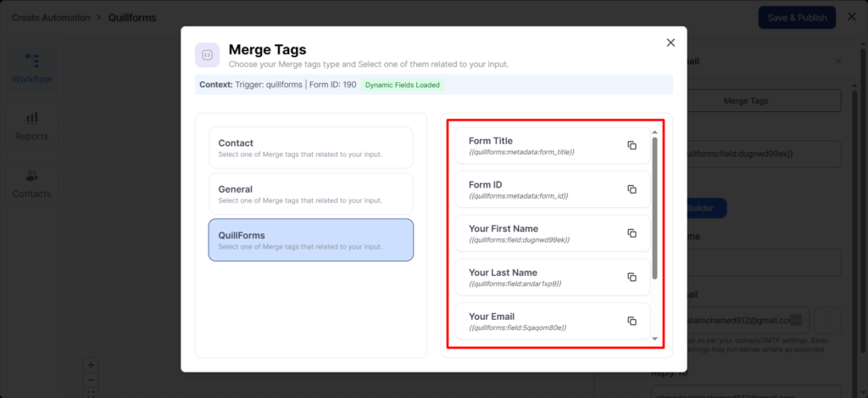Open the Contacts sidebar icon

tap(31, 183)
